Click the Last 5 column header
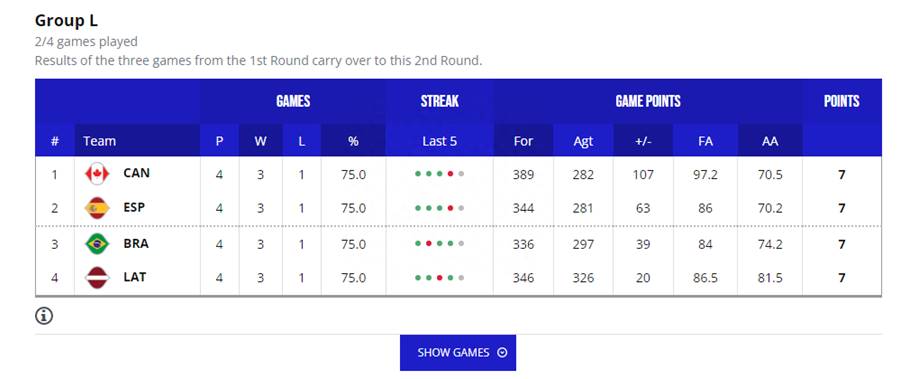Viewport: 900px width, 379px height. [x=440, y=141]
